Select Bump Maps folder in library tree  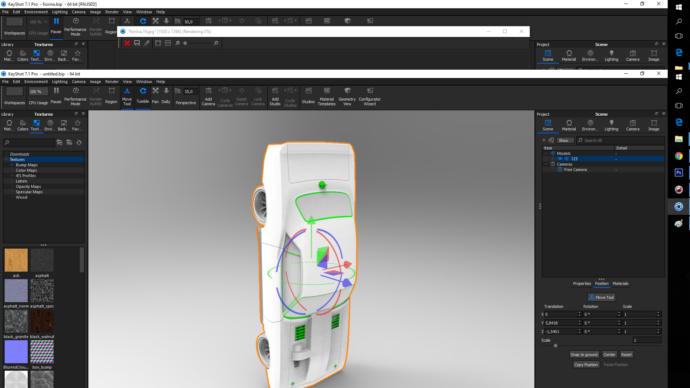point(26,165)
